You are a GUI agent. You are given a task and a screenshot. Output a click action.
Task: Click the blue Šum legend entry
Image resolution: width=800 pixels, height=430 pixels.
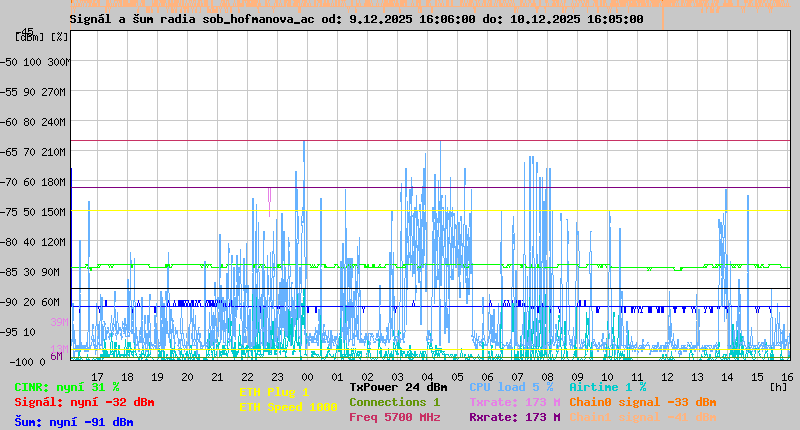(x=73, y=421)
